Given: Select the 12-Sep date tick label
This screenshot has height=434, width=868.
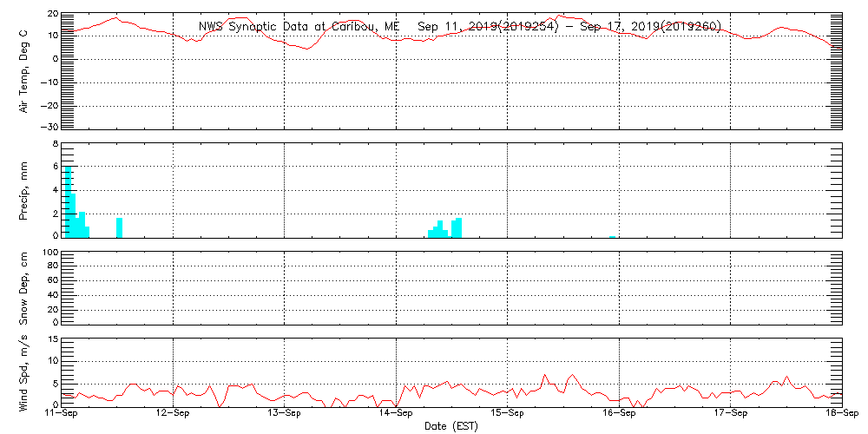Looking at the screenshot, I should [x=174, y=415].
